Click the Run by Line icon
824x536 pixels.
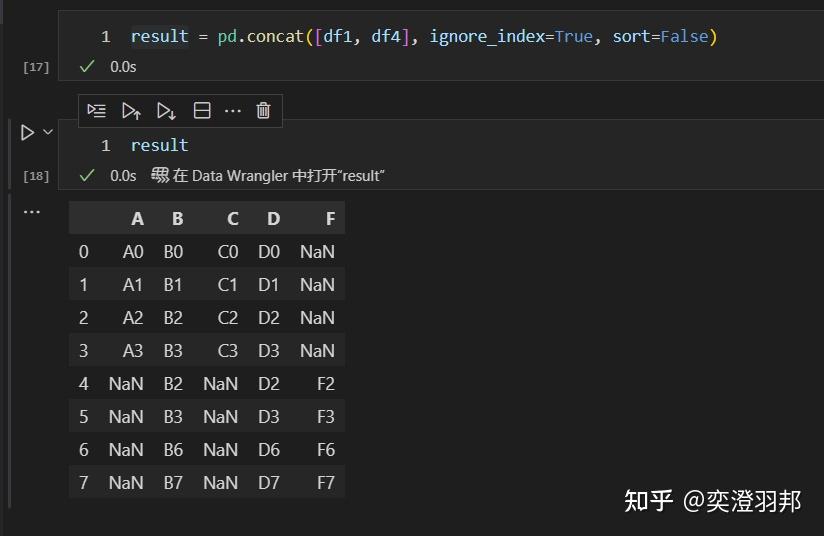coord(97,111)
